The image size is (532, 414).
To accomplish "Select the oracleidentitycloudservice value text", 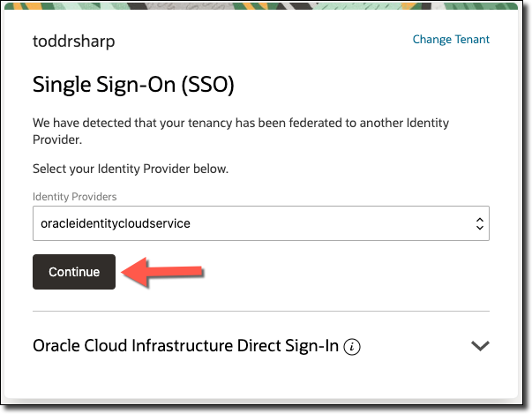I will [116, 224].
